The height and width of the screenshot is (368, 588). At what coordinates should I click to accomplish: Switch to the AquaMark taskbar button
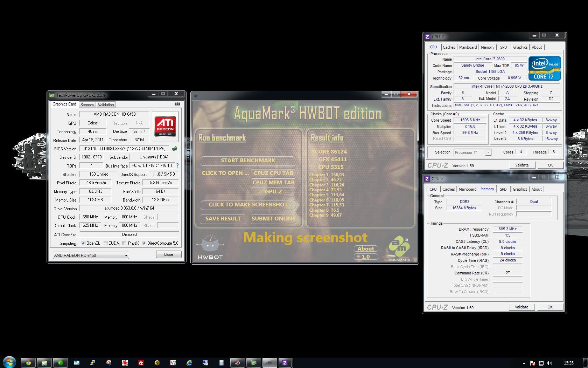[x=269, y=363]
